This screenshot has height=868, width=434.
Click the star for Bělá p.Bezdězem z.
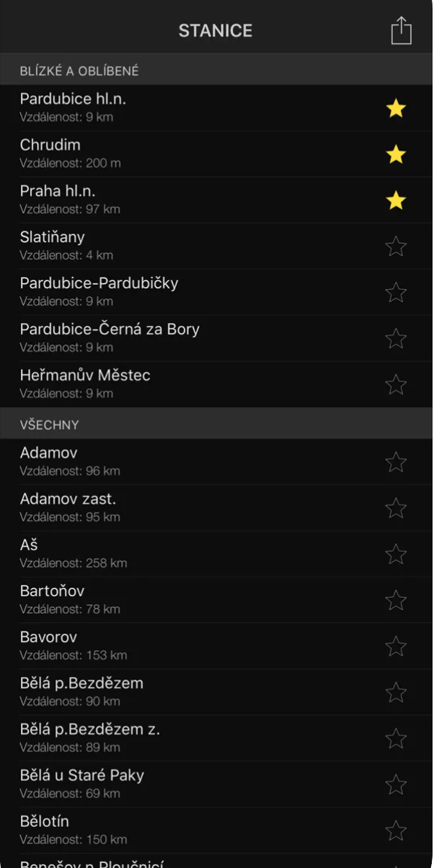[396, 738]
